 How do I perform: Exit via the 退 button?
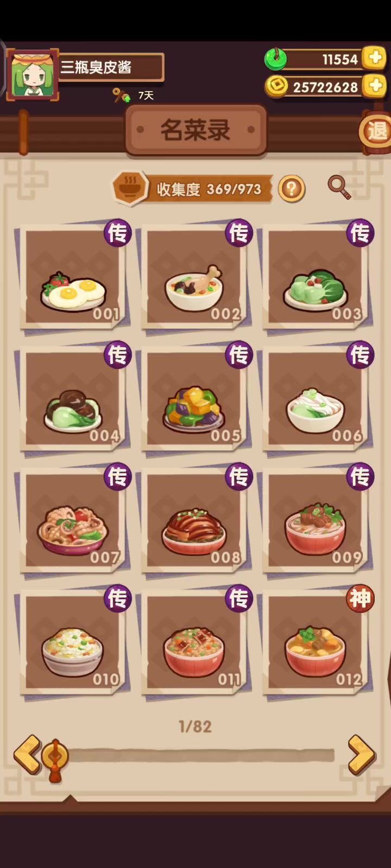pos(376,131)
